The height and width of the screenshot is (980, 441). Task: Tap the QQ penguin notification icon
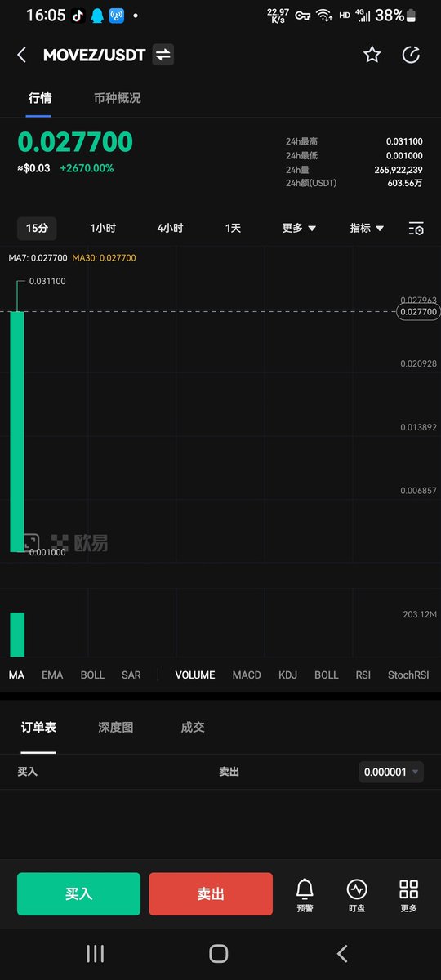point(97,16)
